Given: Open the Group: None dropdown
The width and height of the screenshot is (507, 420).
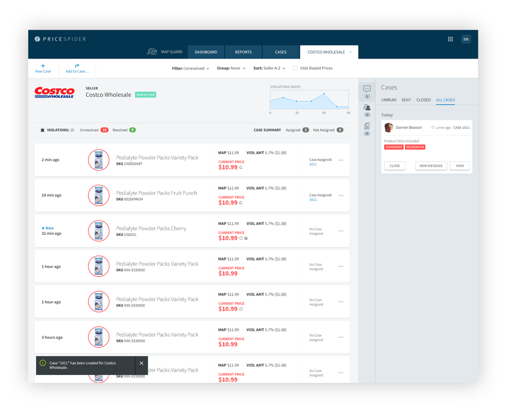Looking at the screenshot, I should [x=231, y=68].
